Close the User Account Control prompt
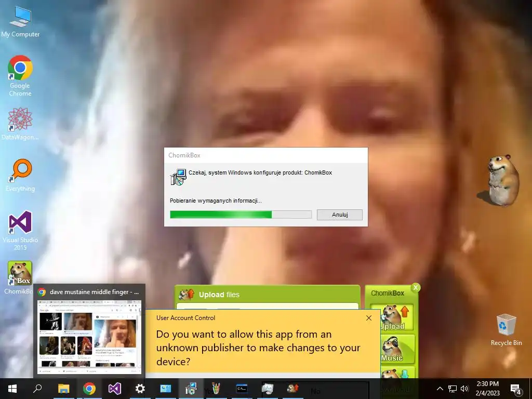Screen dimensions: 532x399 [369, 318]
